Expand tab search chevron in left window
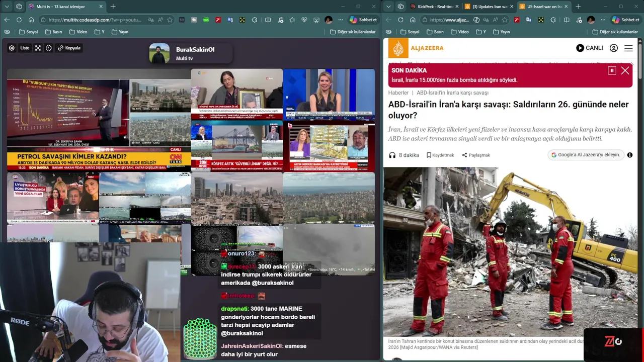 point(7,7)
